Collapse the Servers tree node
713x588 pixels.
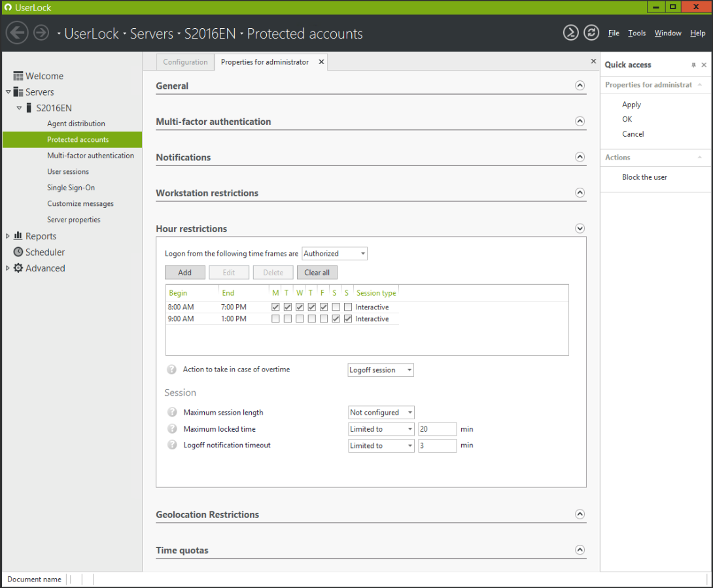[9, 92]
